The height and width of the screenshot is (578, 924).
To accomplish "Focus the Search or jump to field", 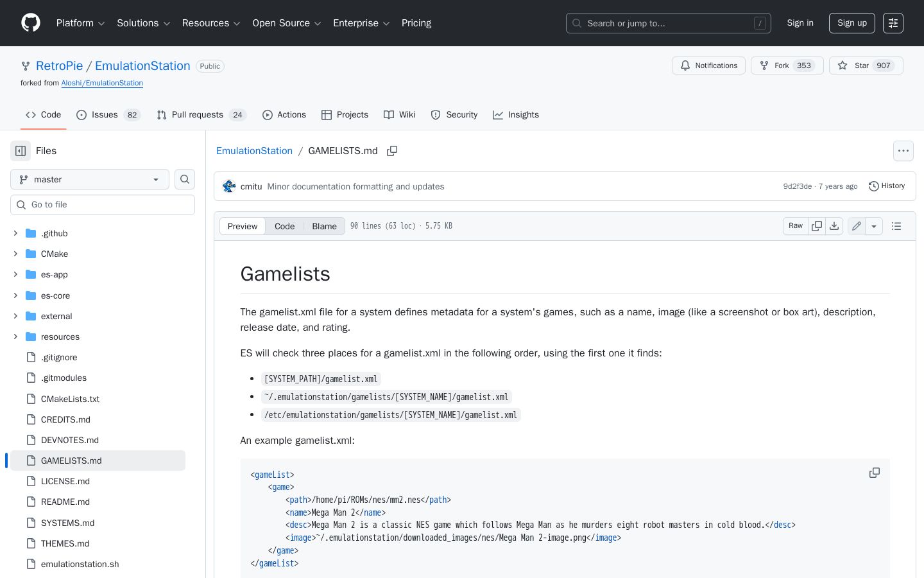I will (669, 23).
